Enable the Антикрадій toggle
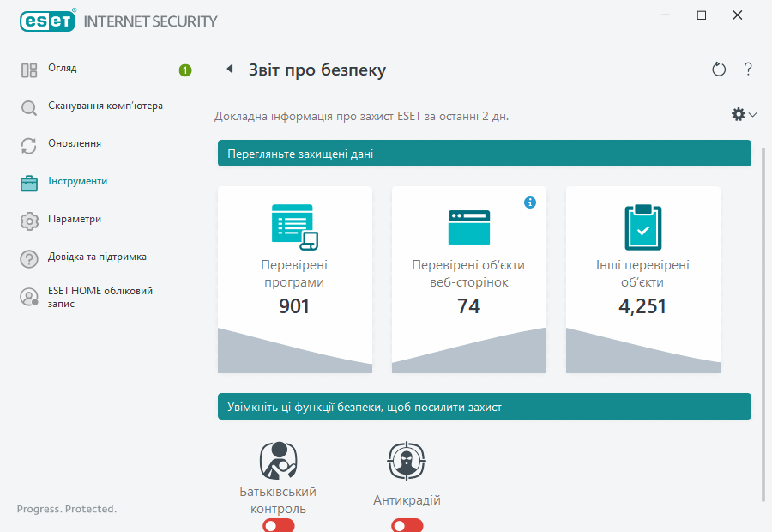This screenshot has height=532, width=772. tap(407, 525)
